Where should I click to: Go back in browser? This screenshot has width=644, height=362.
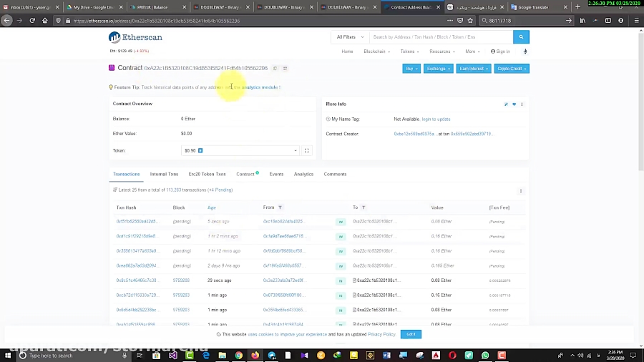(7, 21)
